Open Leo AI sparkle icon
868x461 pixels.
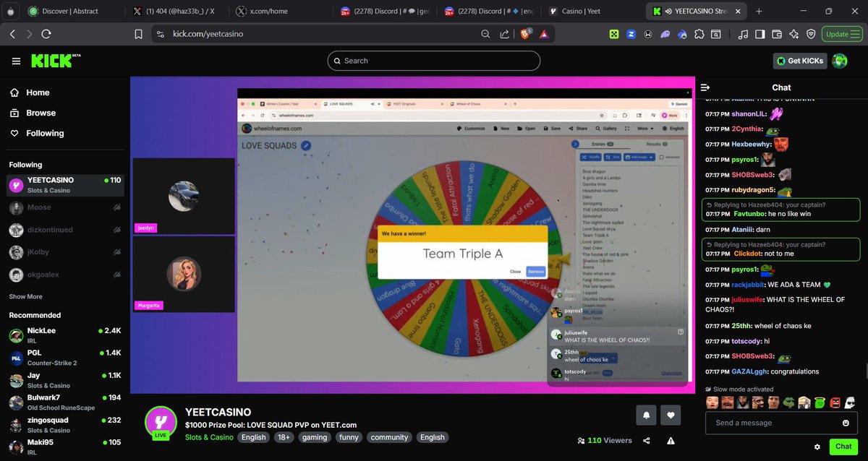[794, 34]
